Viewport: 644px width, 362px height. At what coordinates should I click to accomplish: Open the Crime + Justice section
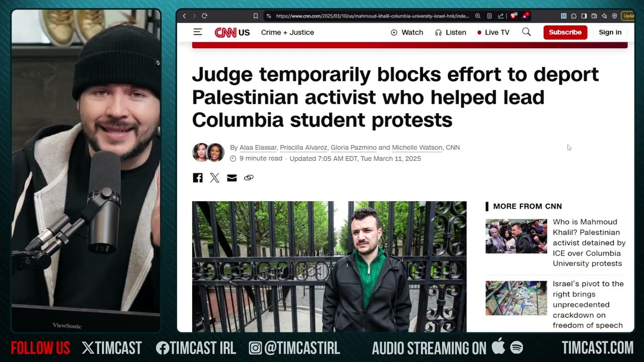(x=287, y=32)
